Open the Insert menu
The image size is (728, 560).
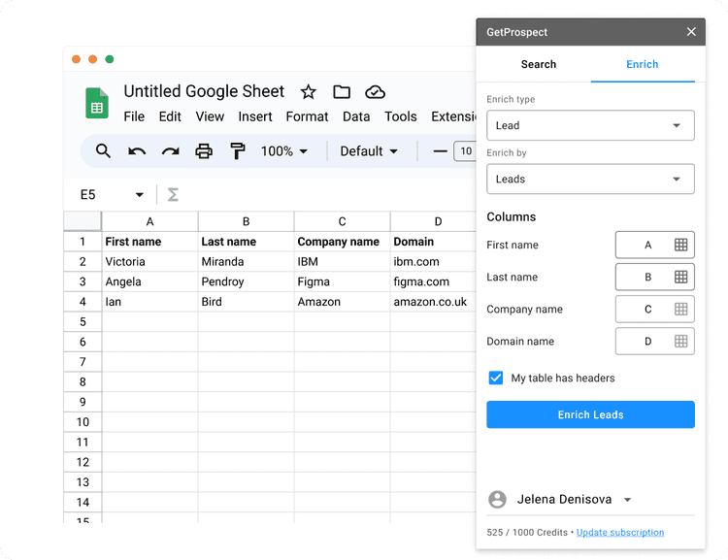click(x=255, y=116)
